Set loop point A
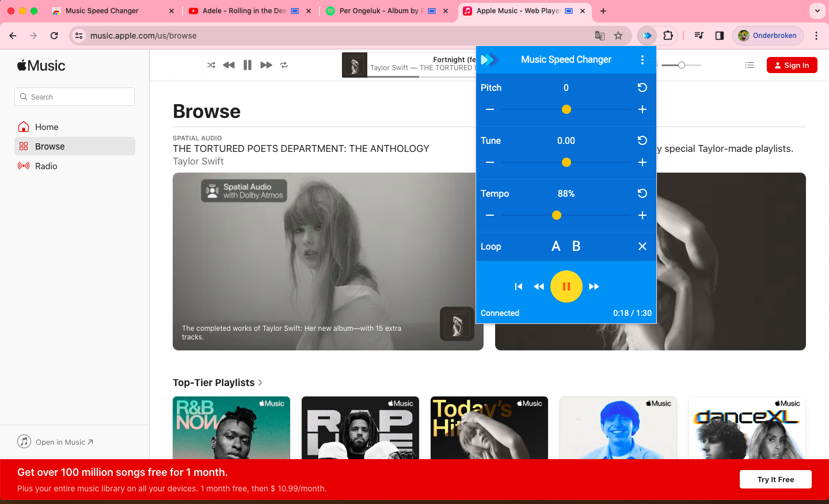The height and width of the screenshot is (504, 829). (x=556, y=246)
